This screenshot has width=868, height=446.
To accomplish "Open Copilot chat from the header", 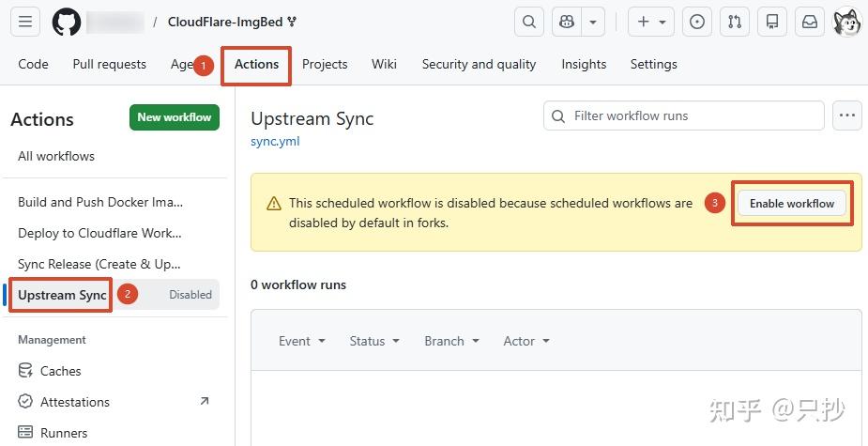I will pos(567,23).
